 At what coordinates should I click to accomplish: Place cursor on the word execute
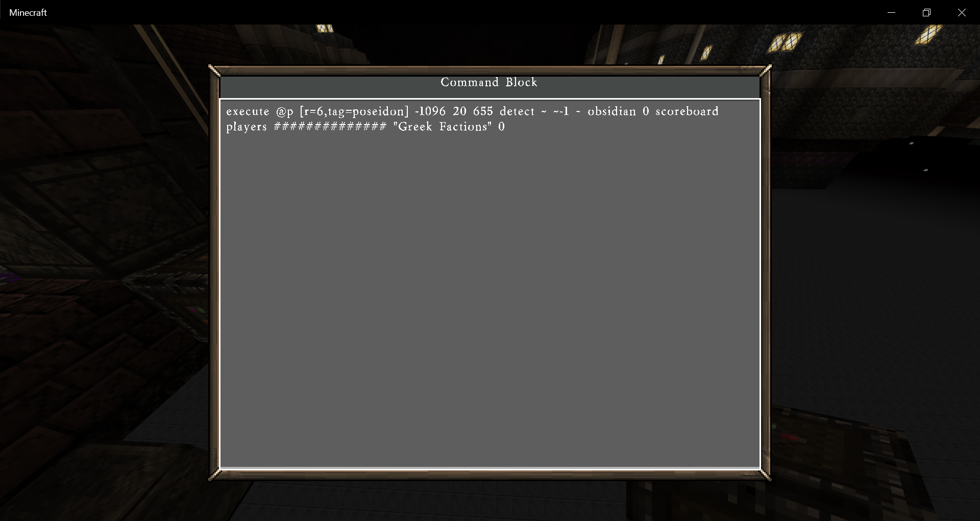[x=248, y=111]
